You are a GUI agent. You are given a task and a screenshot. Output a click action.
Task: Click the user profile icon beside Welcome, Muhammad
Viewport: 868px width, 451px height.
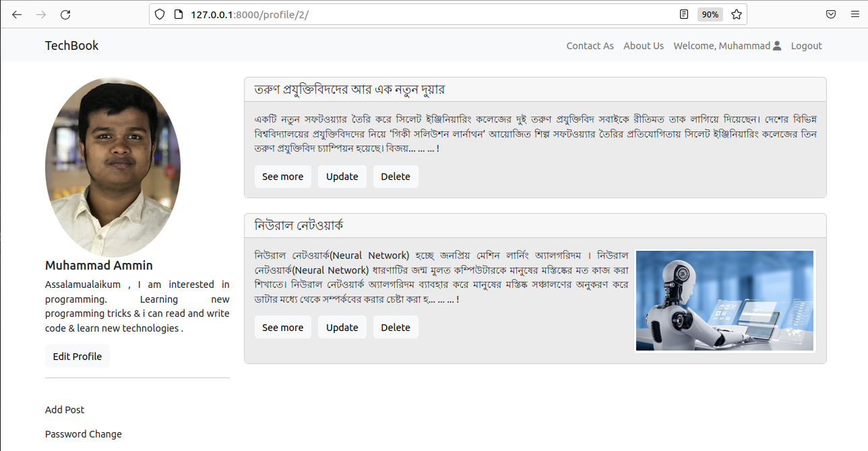pos(776,45)
